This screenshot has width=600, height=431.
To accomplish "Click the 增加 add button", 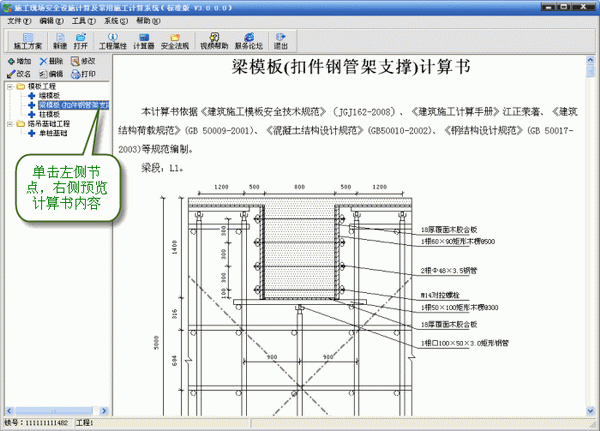I will tap(19, 61).
